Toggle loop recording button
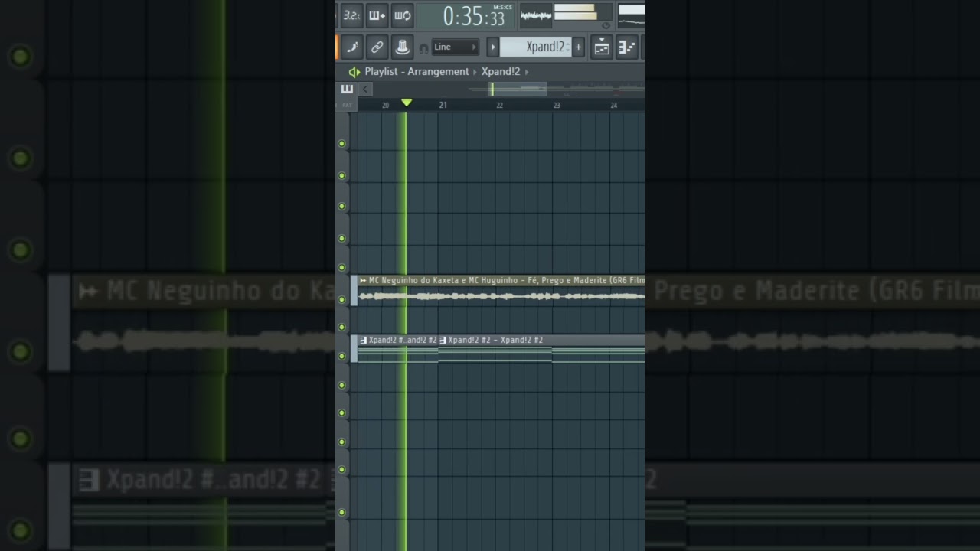The image size is (980, 551). pos(402,15)
